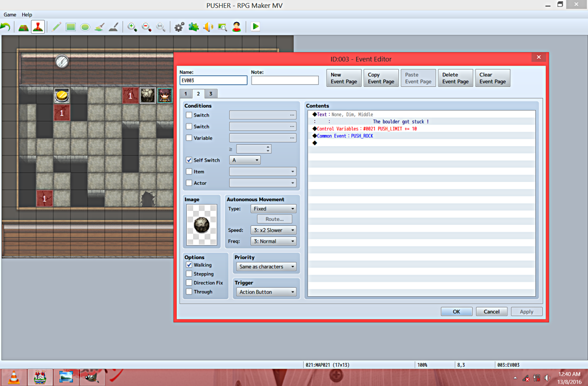The image size is (588, 386).
Task: Open the photo viewer taskbar icon
Action: tap(66, 377)
